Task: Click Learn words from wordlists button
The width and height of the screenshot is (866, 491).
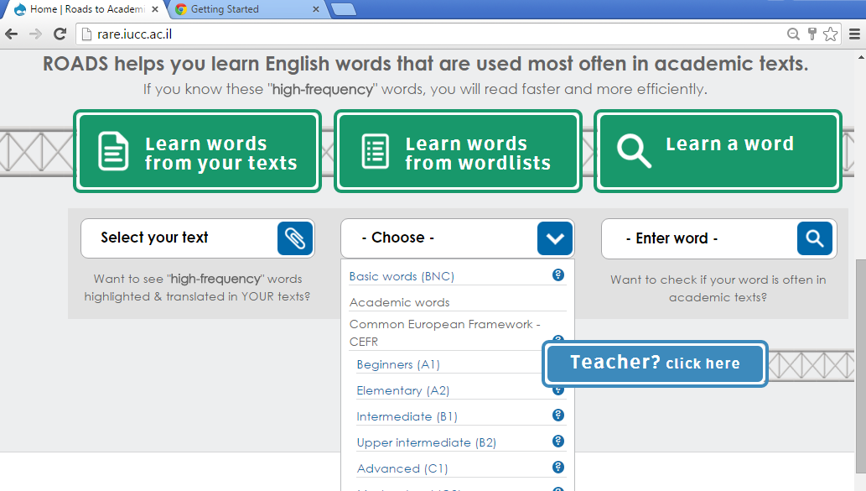Action: click(x=458, y=151)
